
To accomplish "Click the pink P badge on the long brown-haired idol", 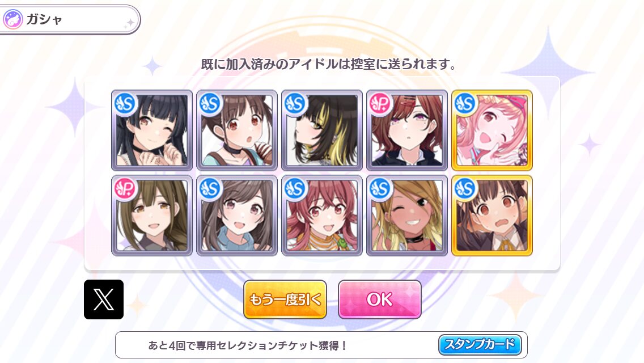I will point(125,189).
